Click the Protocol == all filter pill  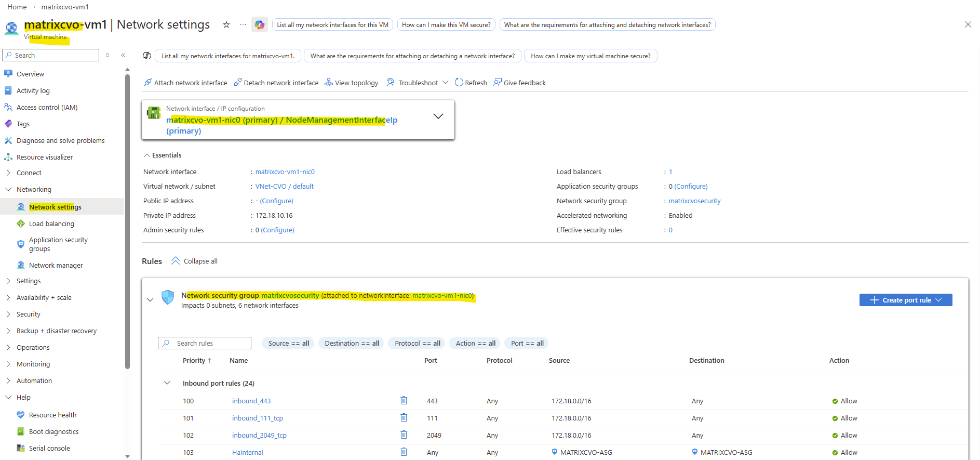[x=417, y=343]
